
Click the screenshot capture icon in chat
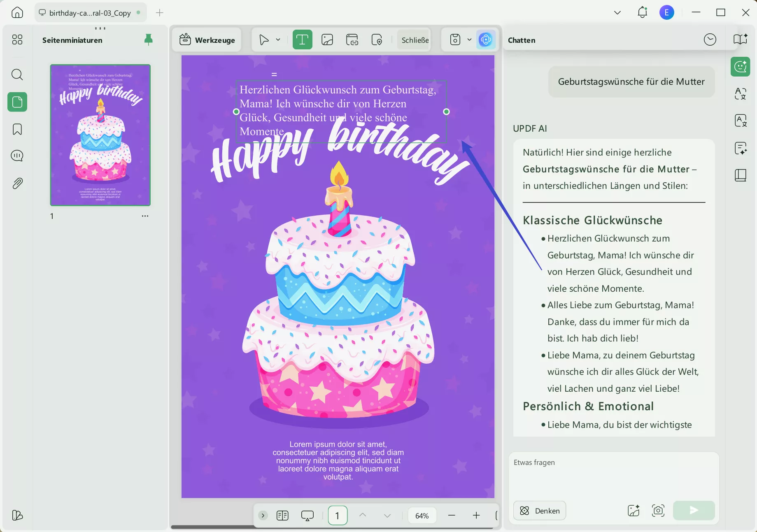pos(658,511)
